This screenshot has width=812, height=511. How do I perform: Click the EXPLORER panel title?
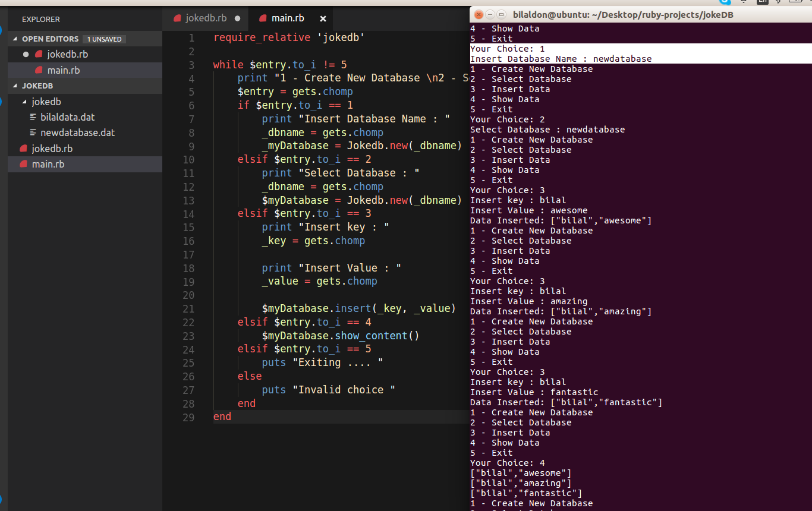(41, 19)
